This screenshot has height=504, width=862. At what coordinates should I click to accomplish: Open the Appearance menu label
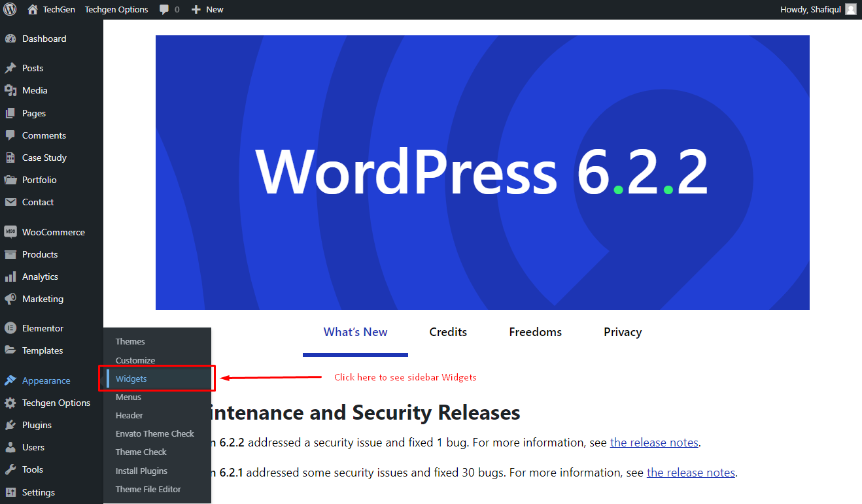[x=46, y=380]
